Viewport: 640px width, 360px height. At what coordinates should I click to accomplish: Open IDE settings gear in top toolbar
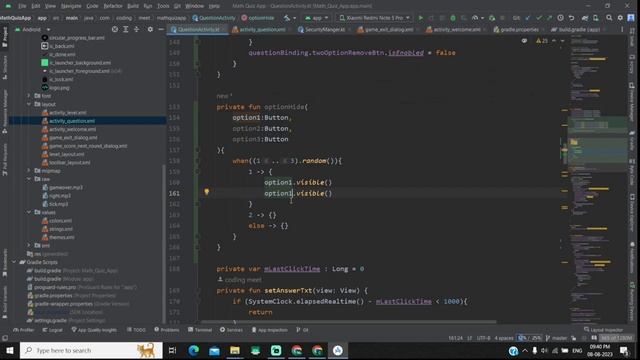(x=620, y=18)
